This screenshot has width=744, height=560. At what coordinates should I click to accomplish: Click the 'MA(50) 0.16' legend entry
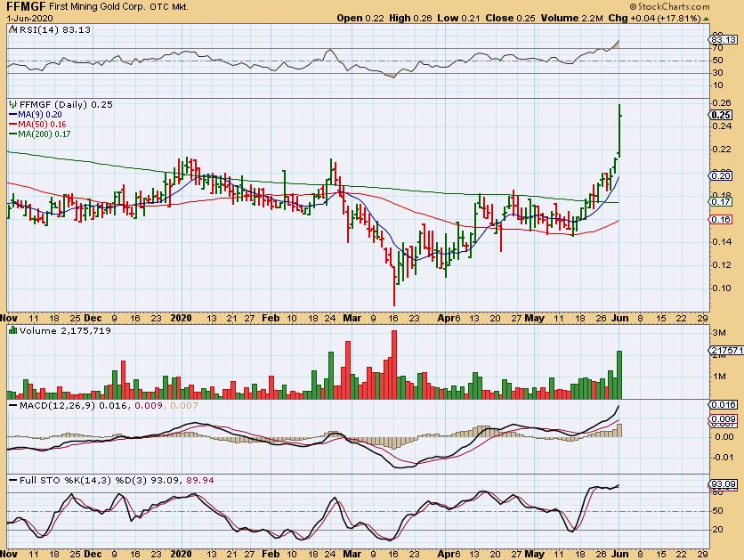click(x=42, y=125)
